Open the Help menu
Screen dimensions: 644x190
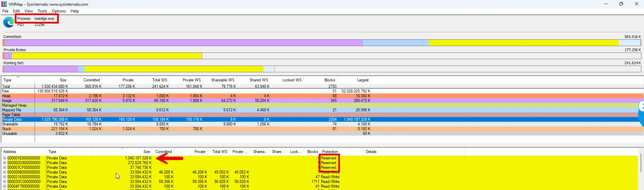coord(75,11)
